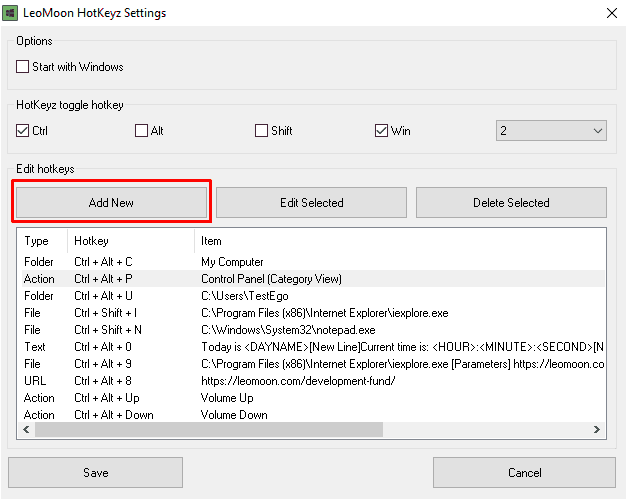This screenshot has height=500, width=627.
Task: Select the My Computer folder hotkey row
Action: pos(313,262)
